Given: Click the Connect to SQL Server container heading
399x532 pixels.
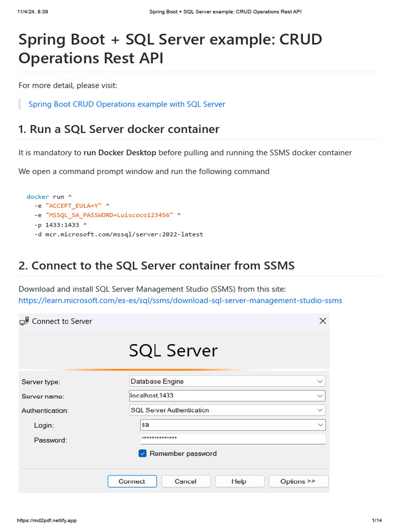Looking at the screenshot, I should pos(156,265).
